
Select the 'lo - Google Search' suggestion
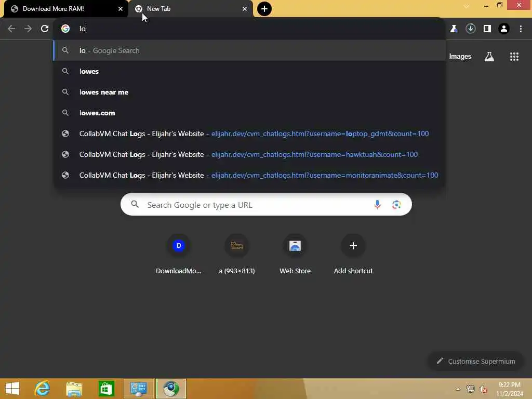[249, 50]
